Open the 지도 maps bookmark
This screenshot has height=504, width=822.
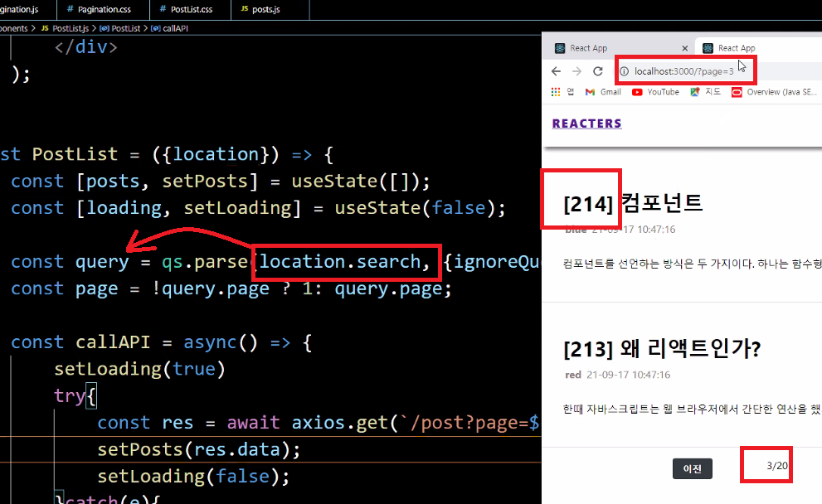pyautogui.click(x=705, y=92)
